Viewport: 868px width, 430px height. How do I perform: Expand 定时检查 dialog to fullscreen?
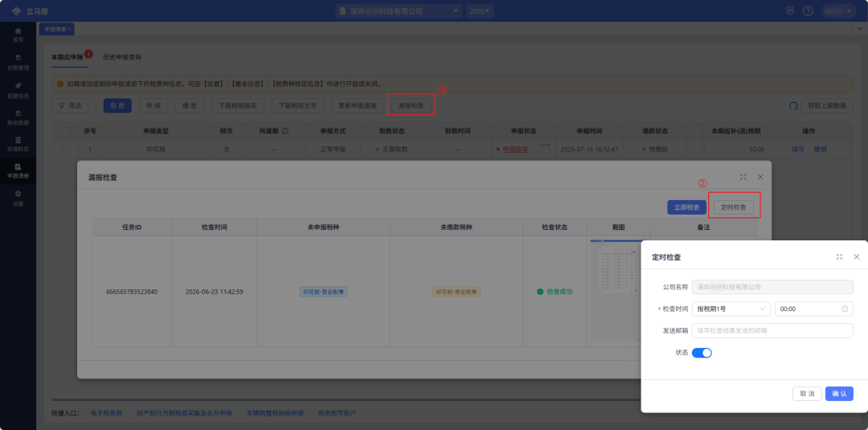[839, 256]
